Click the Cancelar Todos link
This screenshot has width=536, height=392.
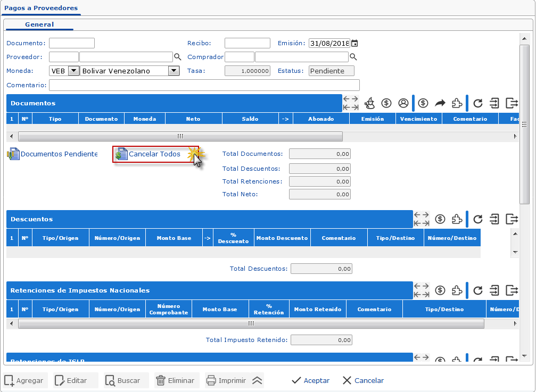(x=154, y=154)
